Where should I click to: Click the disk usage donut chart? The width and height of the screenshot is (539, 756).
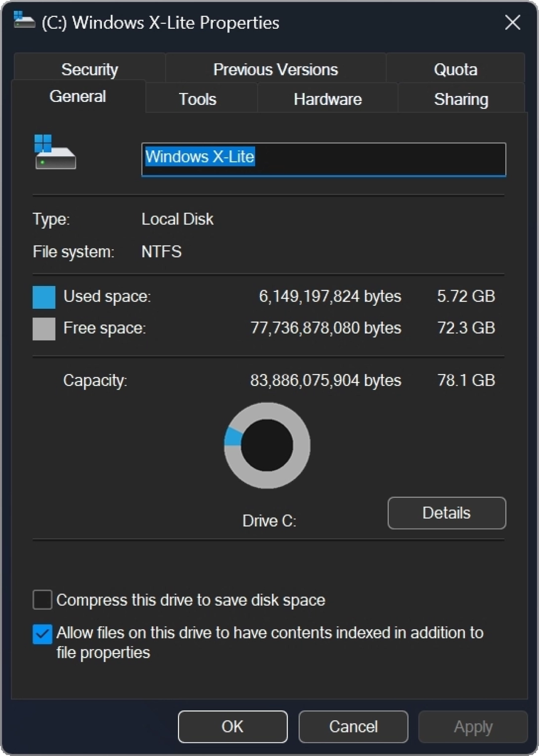coord(267,445)
